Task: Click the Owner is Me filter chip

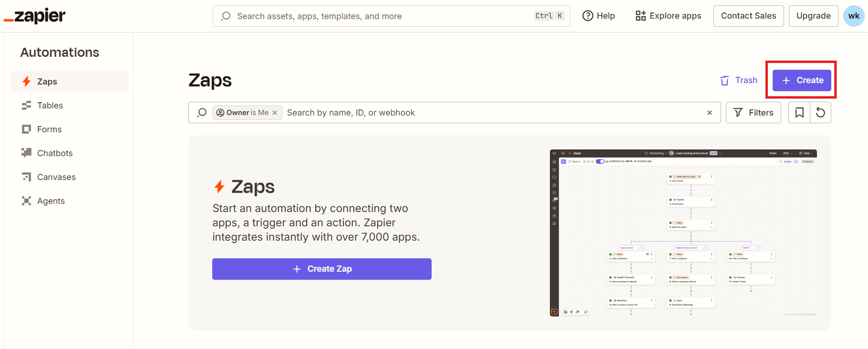Action: pyautogui.click(x=247, y=113)
